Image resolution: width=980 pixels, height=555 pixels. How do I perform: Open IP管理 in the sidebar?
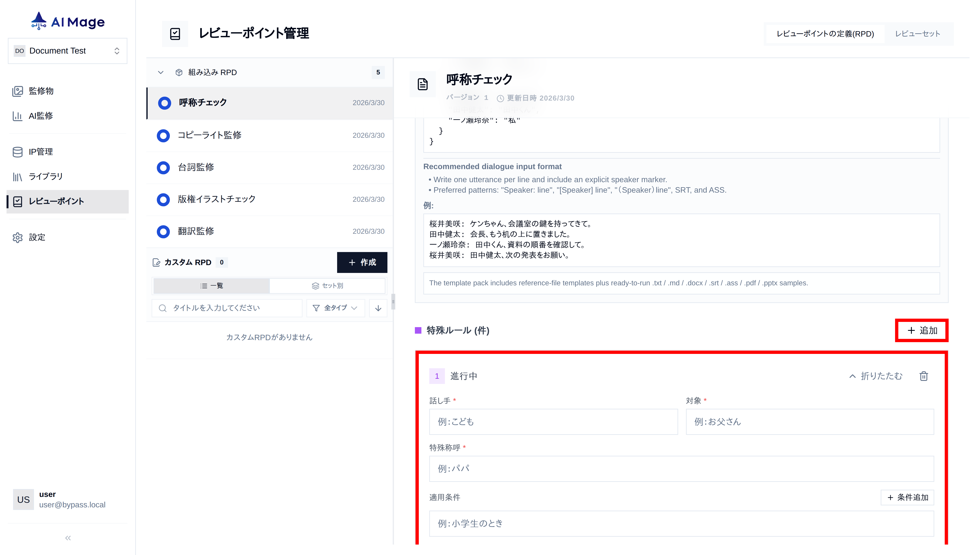tap(68, 152)
